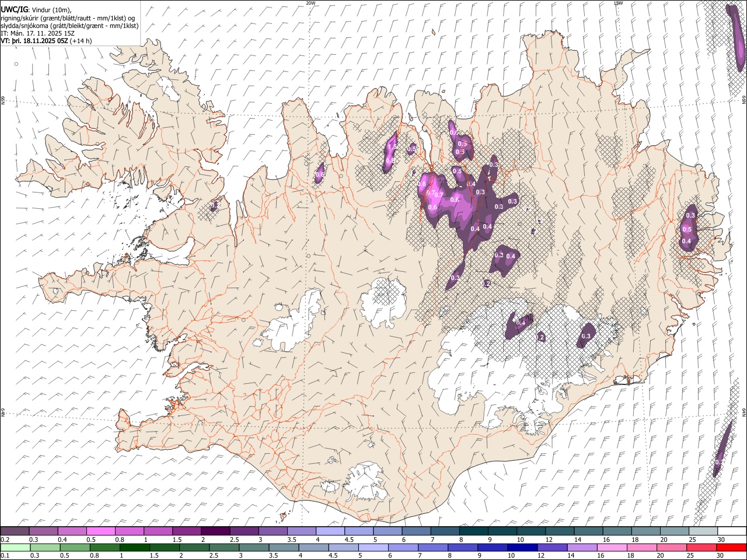The height and width of the screenshot is (560, 747).
Task: Click pale gray snow swatch between 25 and 30
Action: [x=702, y=531]
